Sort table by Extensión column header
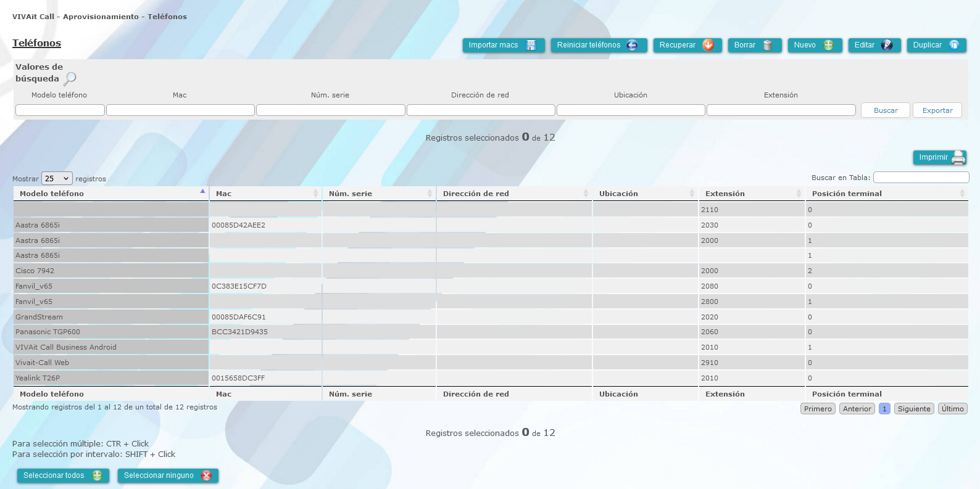This screenshot has height=489, width=980. pyautogui.click(x=752, y=194)
